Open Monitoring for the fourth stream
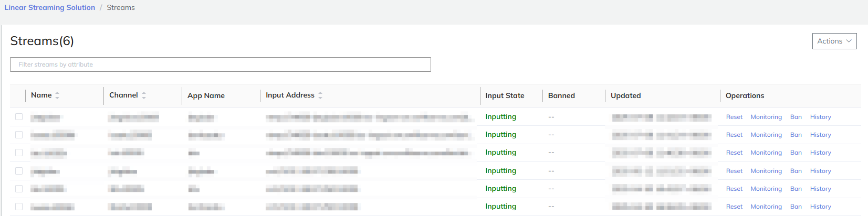Screen dimensions: 868x216 766,171
